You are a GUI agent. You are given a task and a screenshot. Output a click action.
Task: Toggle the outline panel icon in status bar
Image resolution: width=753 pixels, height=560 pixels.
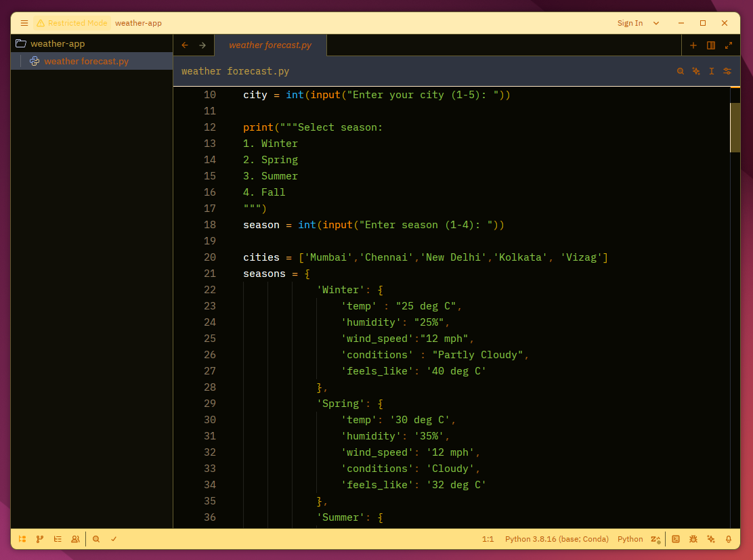[x=58, y=539]
